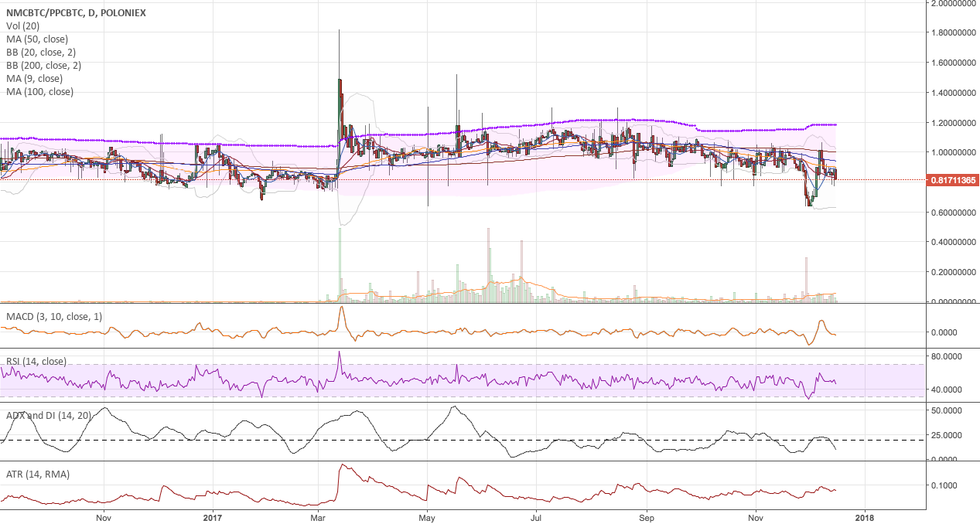This screenshot has height=524, width=980.
Task: Select the MA (9, close) indicator label
Action: click(35, 79)
